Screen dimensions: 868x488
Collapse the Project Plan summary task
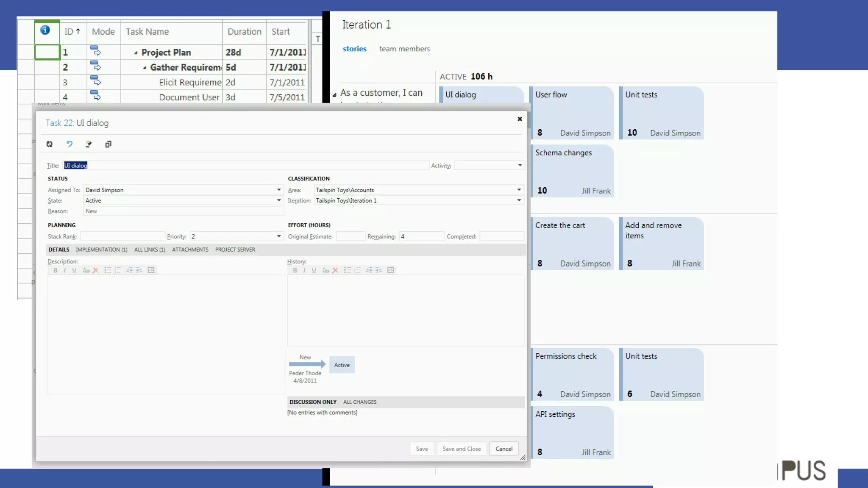tap(136, 53)
